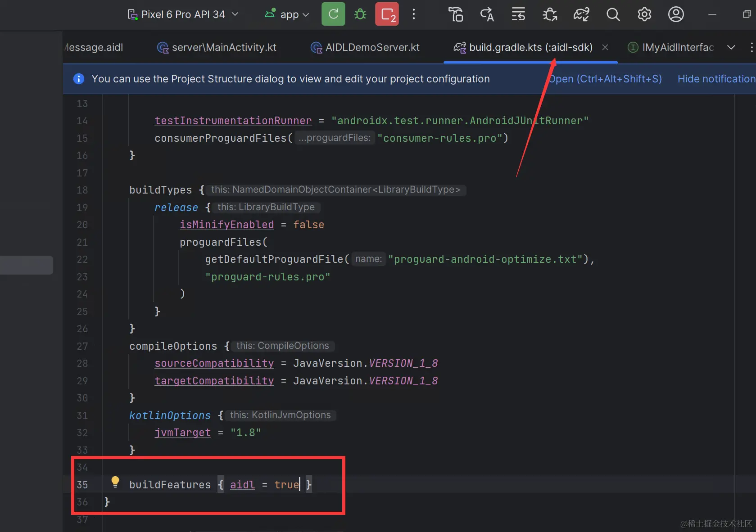Click sourceCompatibility on line 28
The height and width of the screenshot is (532, 756).
click(214, 363)
